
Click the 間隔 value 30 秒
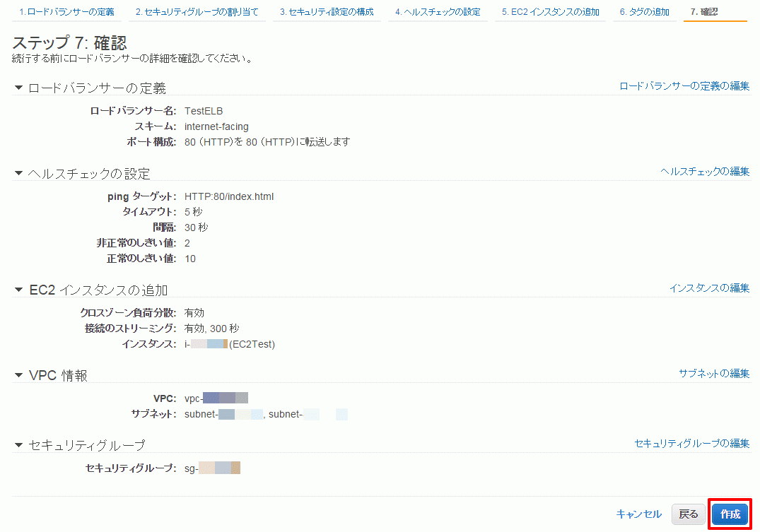coord(197,227)
